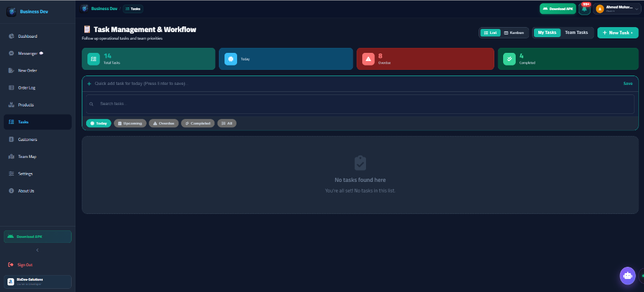This screenshot has width=644, height=292.
Task: Switch to Kanban view
Action: (x=514, y=33)
